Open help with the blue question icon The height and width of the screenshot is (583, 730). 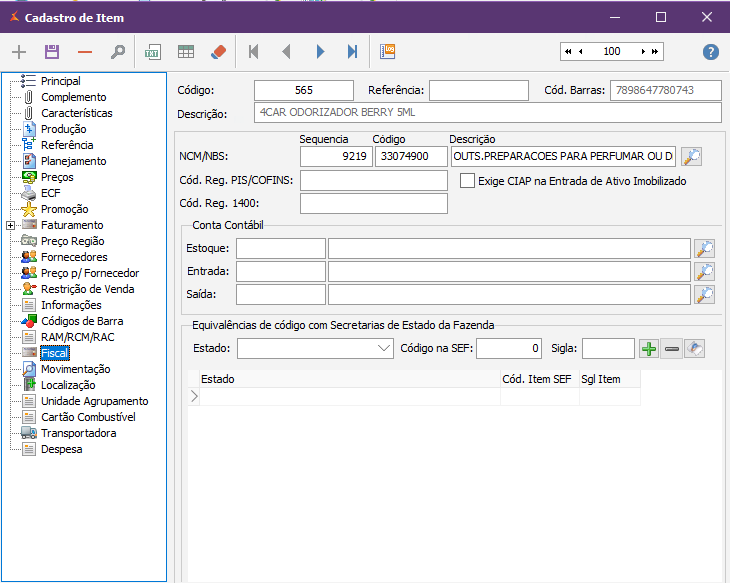pyautogui.click(x=711, y=52)
